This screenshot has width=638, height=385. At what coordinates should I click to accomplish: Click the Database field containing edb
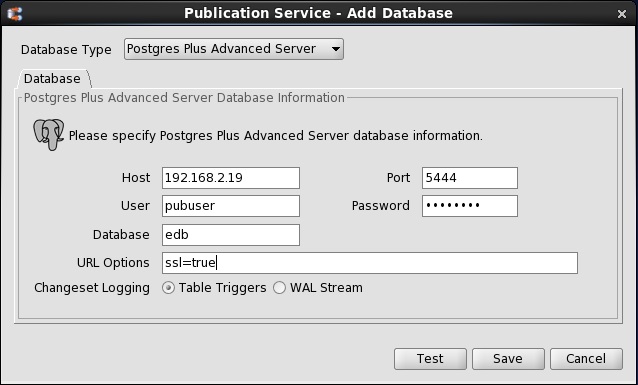pyautogui.click(x=231, y=235)
